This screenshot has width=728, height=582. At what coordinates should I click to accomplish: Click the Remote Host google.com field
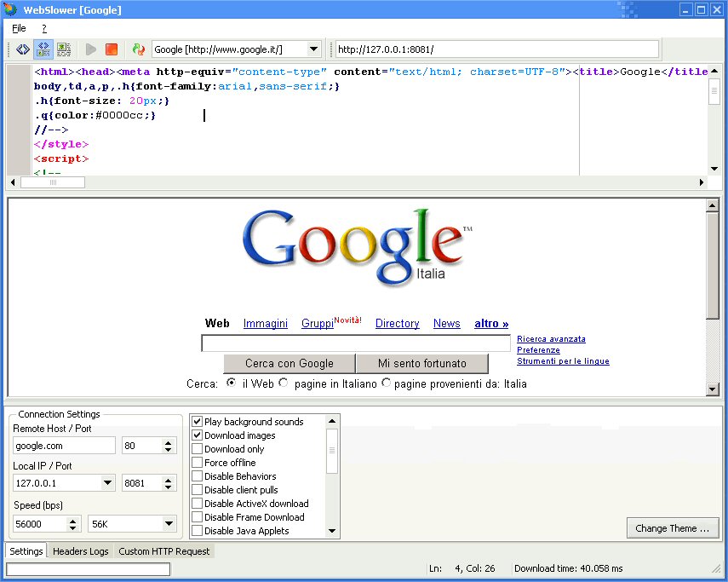(x=64, y=446)
